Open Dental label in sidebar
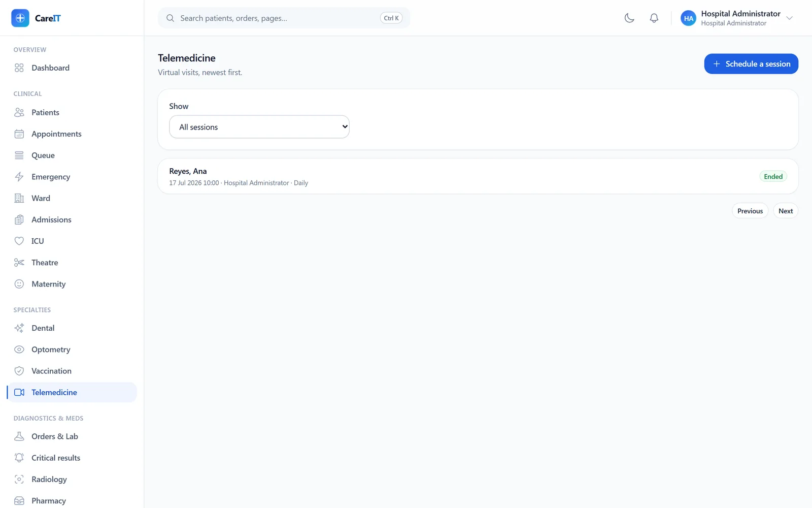The width and height of the screenshot is (812, 508). coord(43,328)
